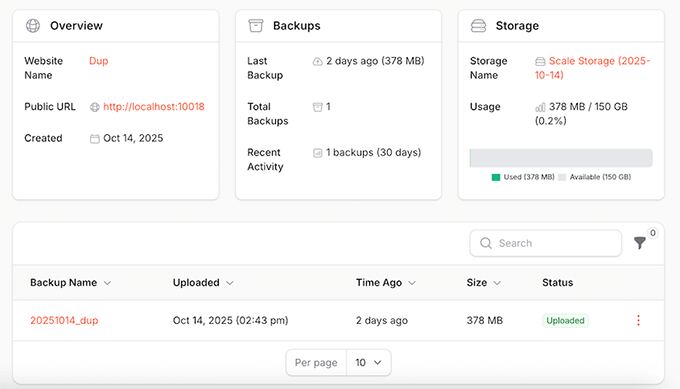Sort by Time Ago column chevron
This screenshot has width=680, height=389.
pyautogui.click(x=412, y=283)
